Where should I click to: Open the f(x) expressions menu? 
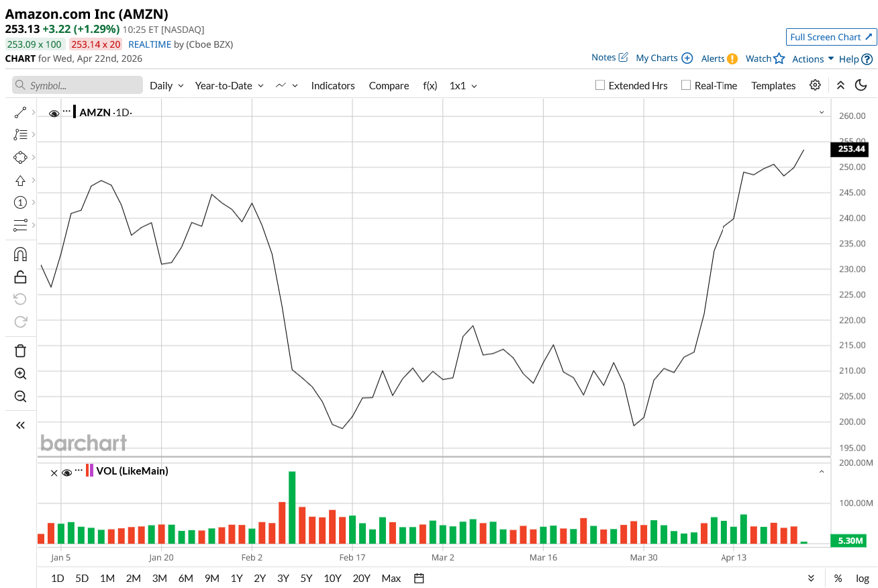click(430, 85)
